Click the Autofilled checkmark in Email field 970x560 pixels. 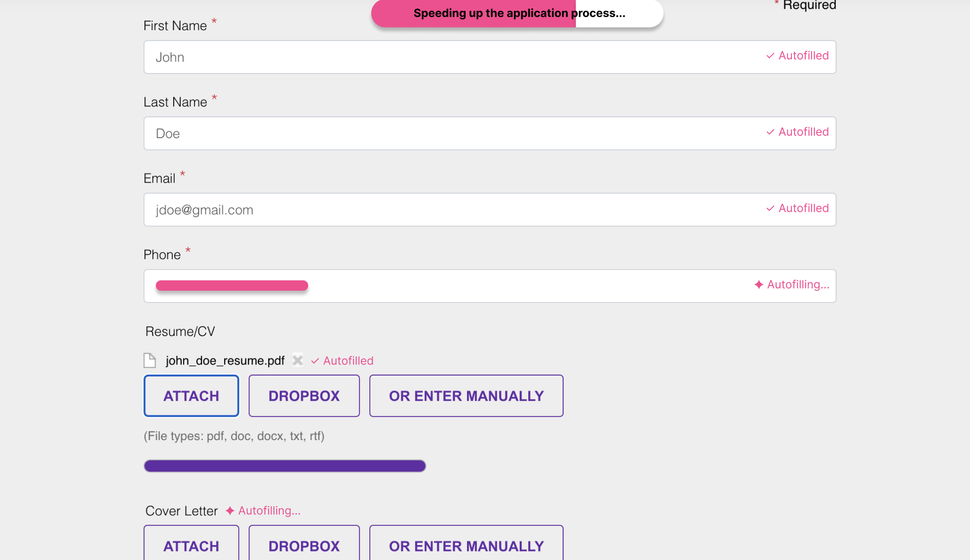[770, 208]
